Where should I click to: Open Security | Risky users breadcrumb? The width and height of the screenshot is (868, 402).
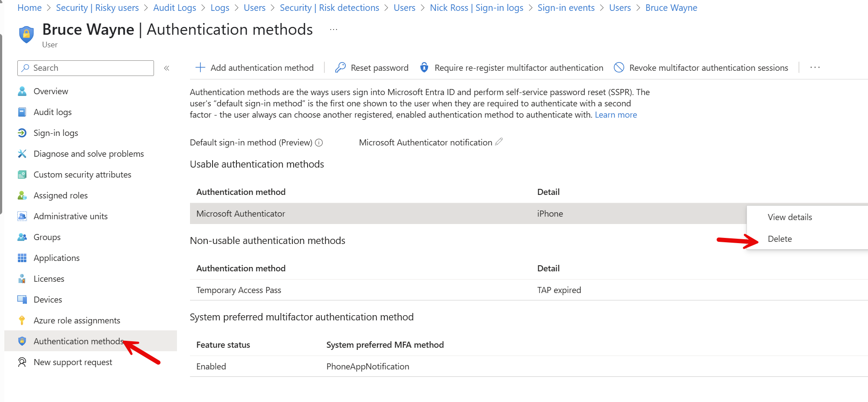[x=97, y=8]
